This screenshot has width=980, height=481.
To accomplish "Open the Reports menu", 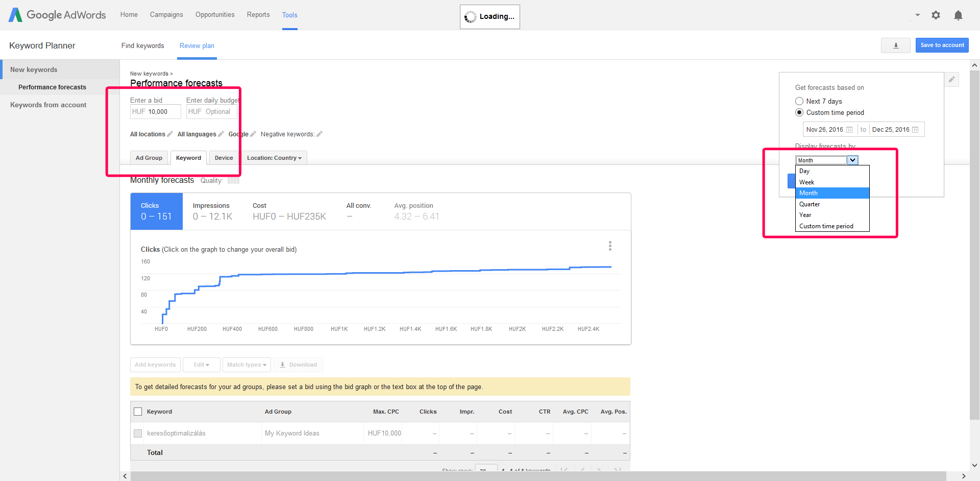I will click(x=258, y=15).
